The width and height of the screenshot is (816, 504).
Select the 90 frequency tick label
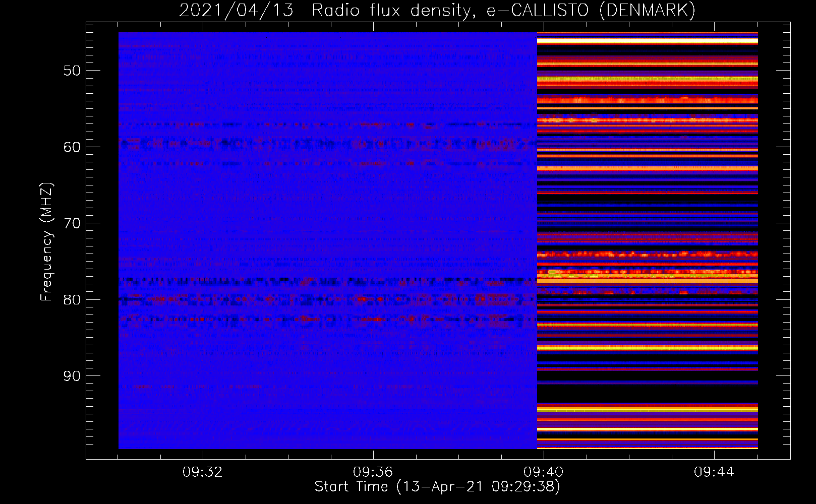[x=72, y=376]
